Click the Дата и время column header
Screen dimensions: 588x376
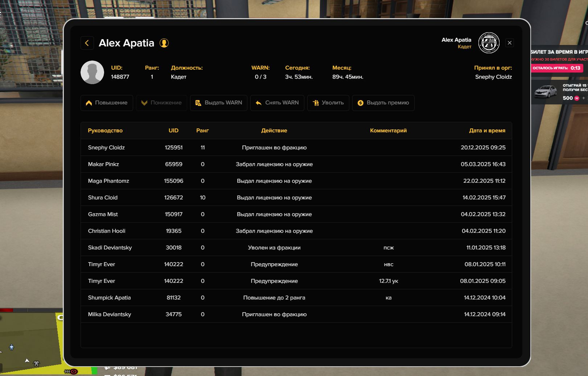tap(487, 131)
